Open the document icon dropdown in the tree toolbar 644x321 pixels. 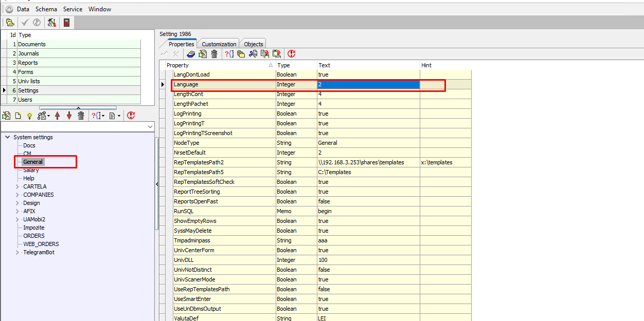tap(119, 116)
